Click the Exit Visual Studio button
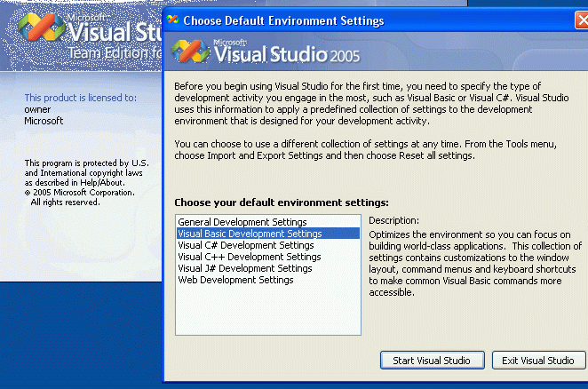Screen dimensions: 588x389 tap(538, 361)
